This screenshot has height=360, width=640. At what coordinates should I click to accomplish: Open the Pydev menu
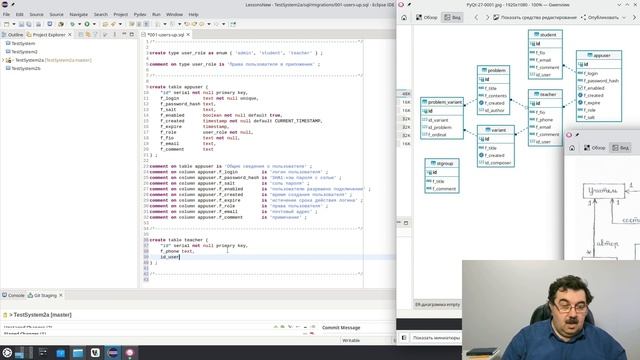[140, 14]
